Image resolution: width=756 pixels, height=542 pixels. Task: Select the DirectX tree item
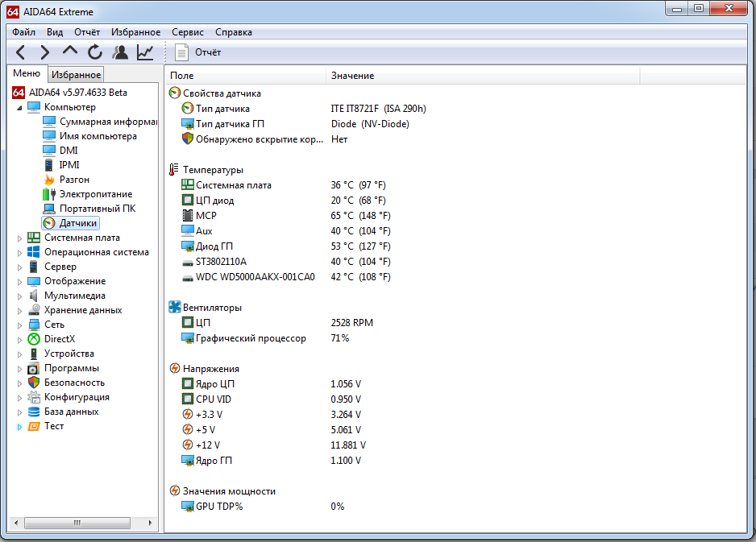coord(60,339)
